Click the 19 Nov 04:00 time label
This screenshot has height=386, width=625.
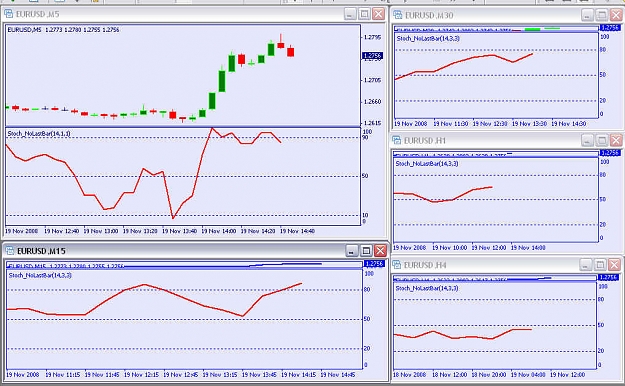pyautogui.click(x=528, y=374)
